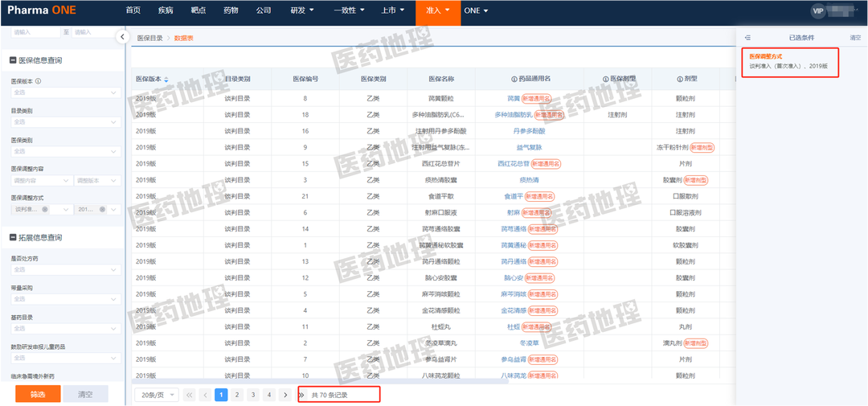Image resolution: width=868 pixels, height=406 pixels.
Task: Go to page 3
Action: click(x=253, y=395)
